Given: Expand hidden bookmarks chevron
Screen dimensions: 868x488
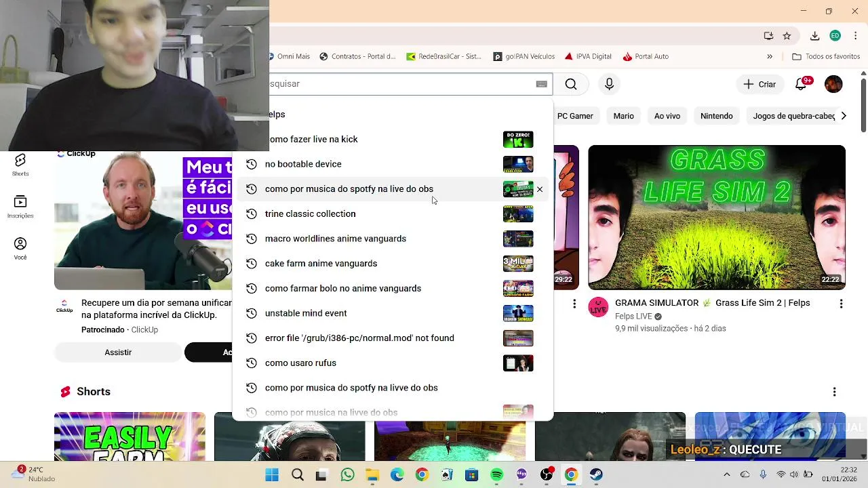Looking at the screenshot, I should tap(770, 56).
